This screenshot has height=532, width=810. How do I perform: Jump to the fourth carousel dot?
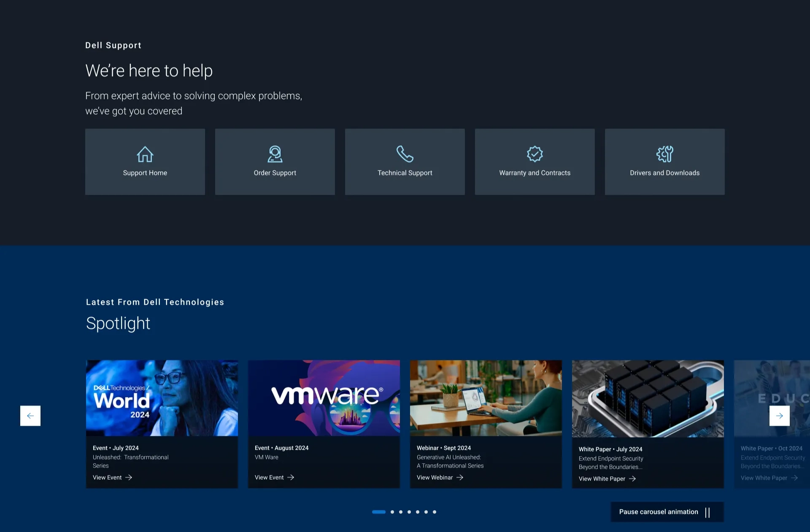click(x=409, y=512)
